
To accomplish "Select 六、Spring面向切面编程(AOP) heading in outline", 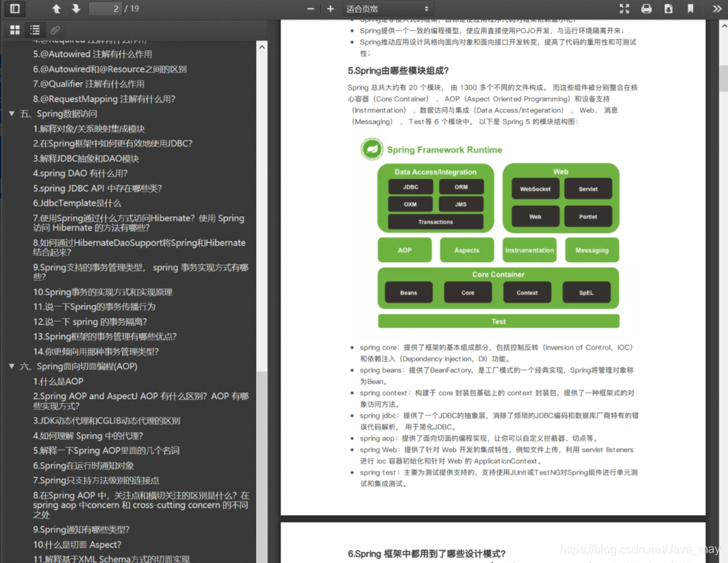I will tap(79, 367).
